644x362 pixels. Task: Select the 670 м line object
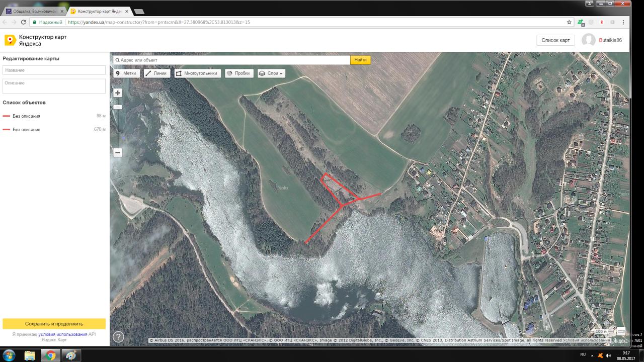(x=27, y=130)
